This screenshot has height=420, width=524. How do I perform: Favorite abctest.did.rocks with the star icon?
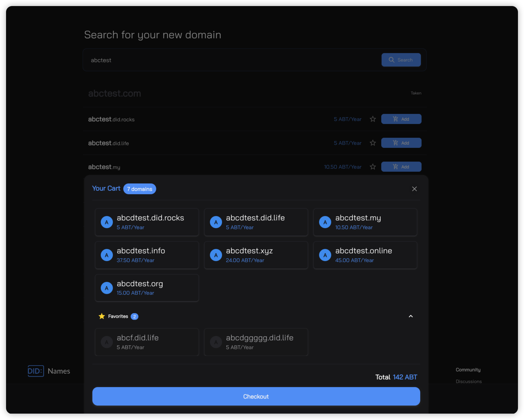coord(373,119)
